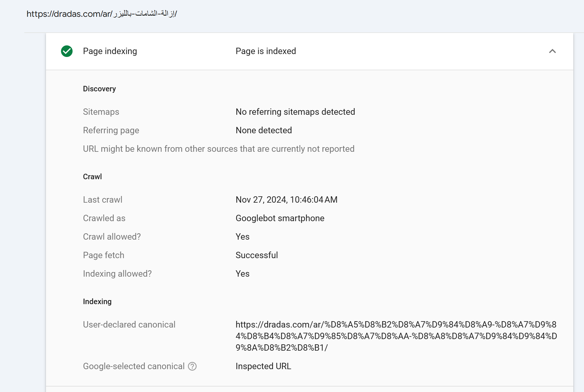Click the Crawl allowed "Yes" value
Screen dimensions: 584x392
point(242,237)
